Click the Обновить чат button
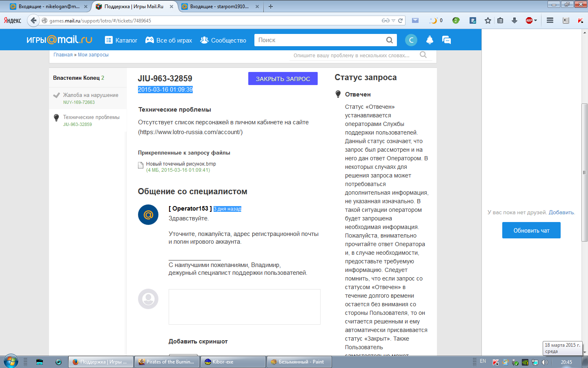The width and height of the screenshot is (588, 368). click(531, 230)
